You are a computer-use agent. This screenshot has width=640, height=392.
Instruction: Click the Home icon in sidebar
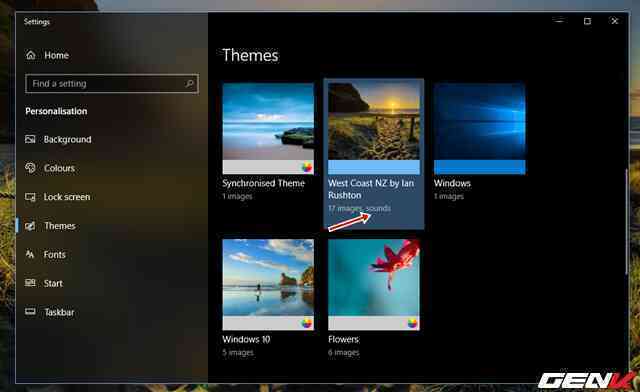(31, 55)
